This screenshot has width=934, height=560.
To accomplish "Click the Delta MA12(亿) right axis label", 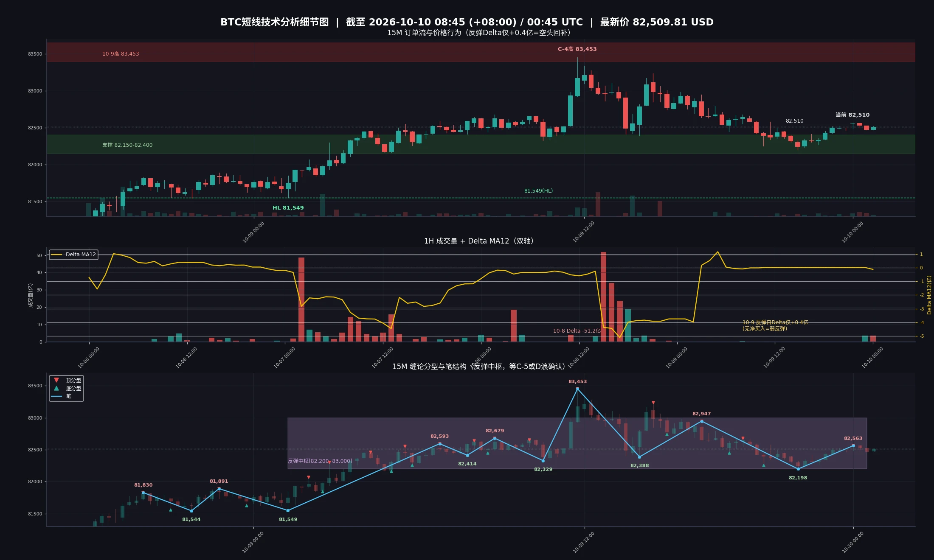I will coord(929,295).
